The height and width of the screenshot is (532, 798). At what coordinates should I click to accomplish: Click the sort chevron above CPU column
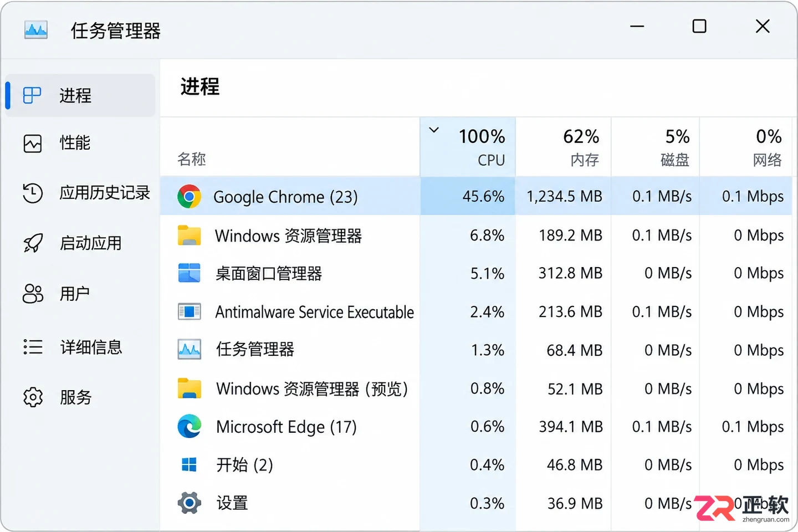coord(434,130)
